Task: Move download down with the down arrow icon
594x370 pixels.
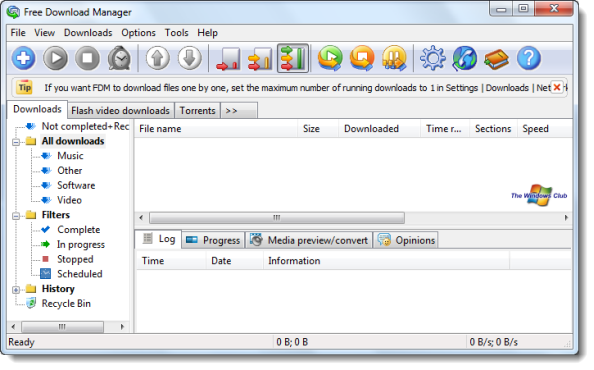Action: (x=189, y=59)
